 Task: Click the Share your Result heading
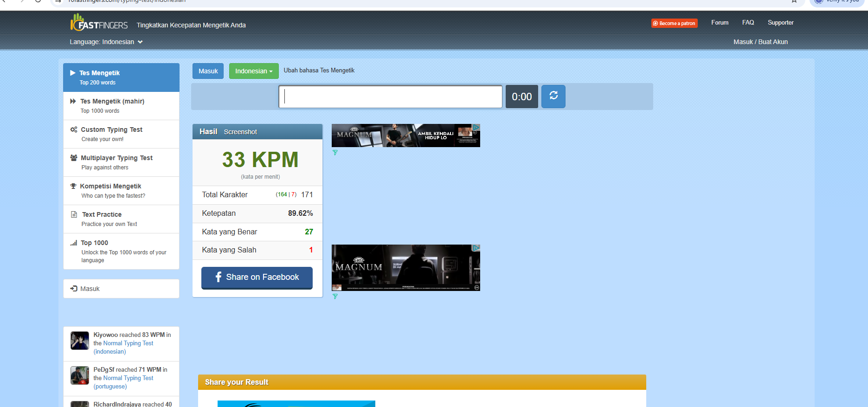[237, 382]
